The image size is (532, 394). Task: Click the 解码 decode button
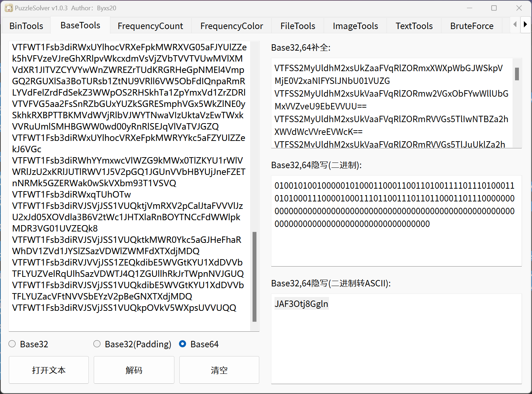134,370
